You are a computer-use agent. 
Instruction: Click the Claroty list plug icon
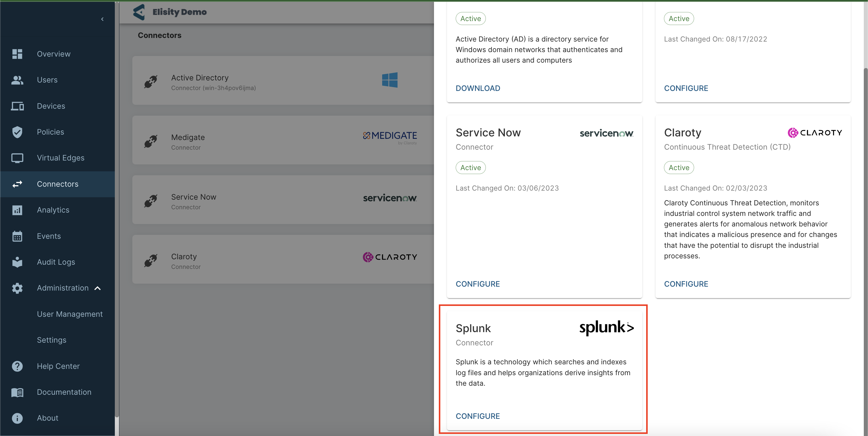[151, 260]
